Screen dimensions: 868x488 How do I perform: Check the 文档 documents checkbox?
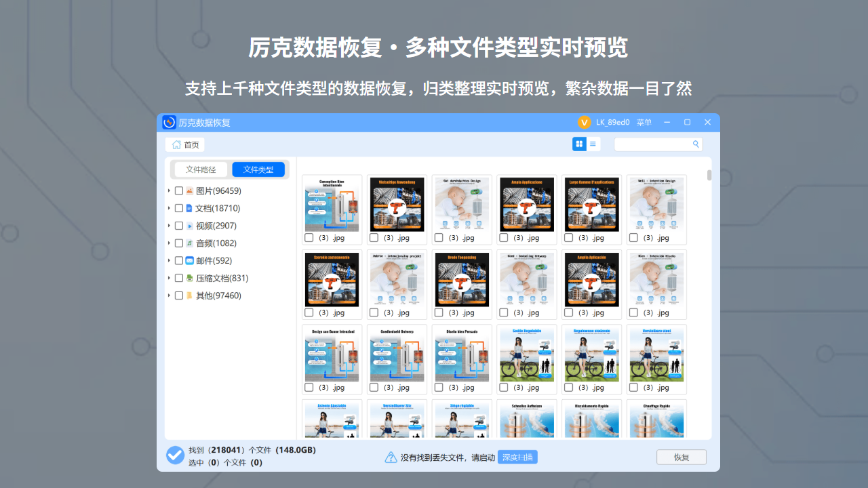(x=179, y=208)
